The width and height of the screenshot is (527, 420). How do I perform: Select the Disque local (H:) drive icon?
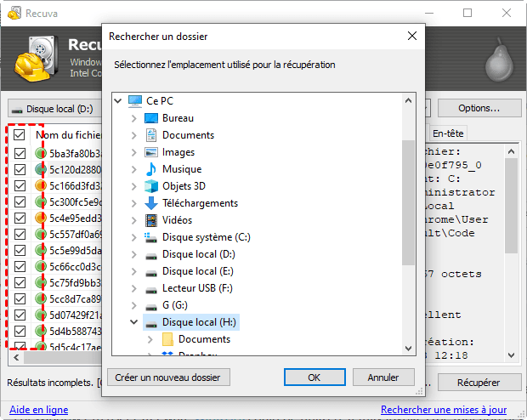coord(151,324)
